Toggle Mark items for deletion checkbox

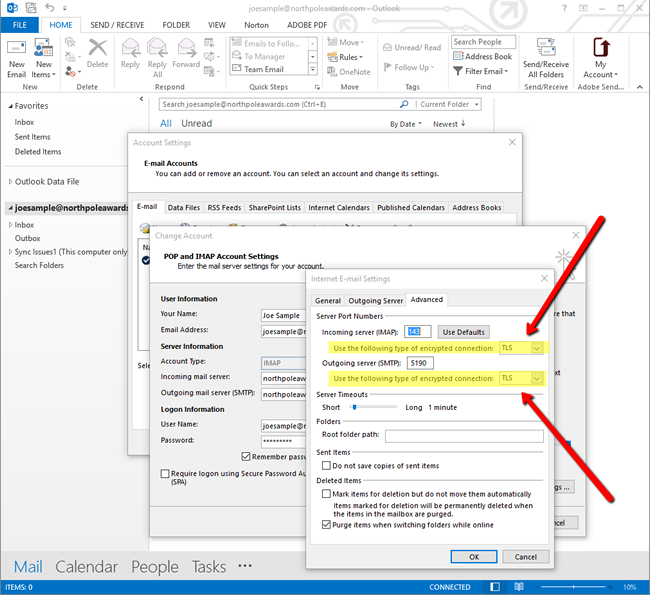(x=326, y=493)
